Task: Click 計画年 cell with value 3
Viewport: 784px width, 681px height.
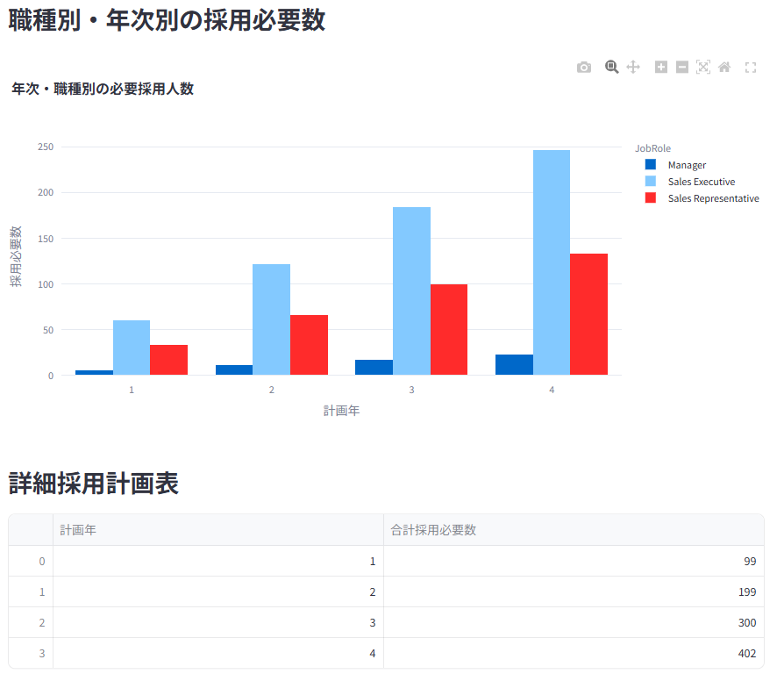Action: pos(218,622)
